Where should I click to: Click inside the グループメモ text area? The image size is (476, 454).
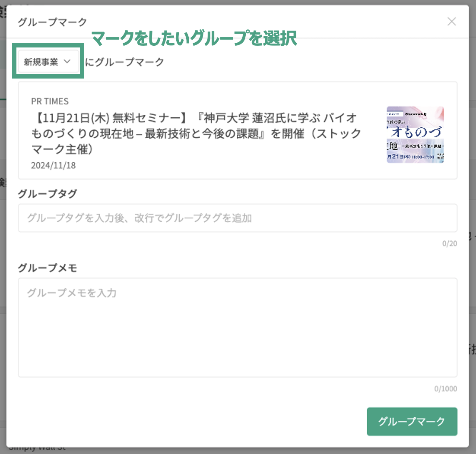coord(237,328)
